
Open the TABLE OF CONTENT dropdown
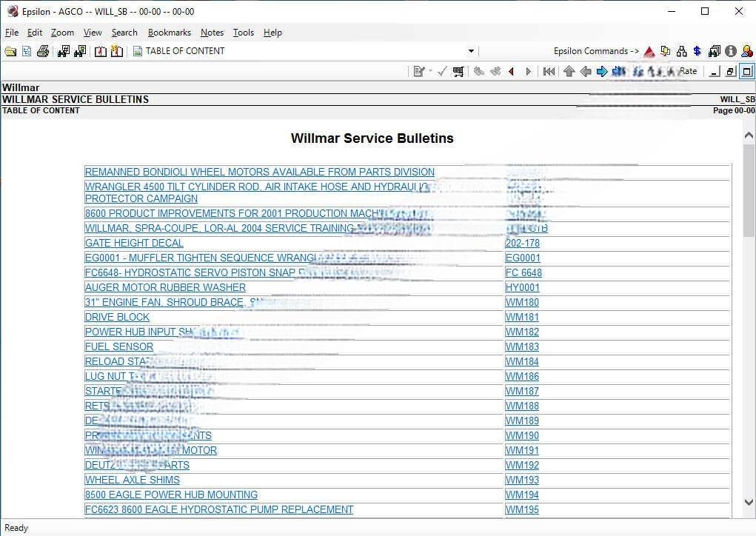click(469, 50)
